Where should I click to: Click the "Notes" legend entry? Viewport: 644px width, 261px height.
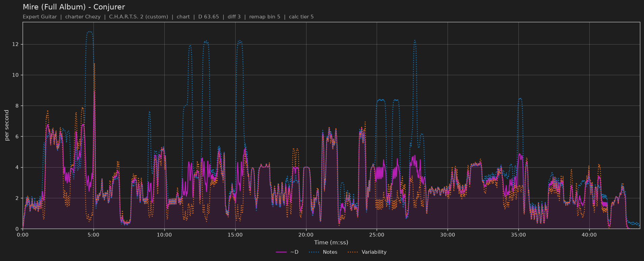[323, 252]
